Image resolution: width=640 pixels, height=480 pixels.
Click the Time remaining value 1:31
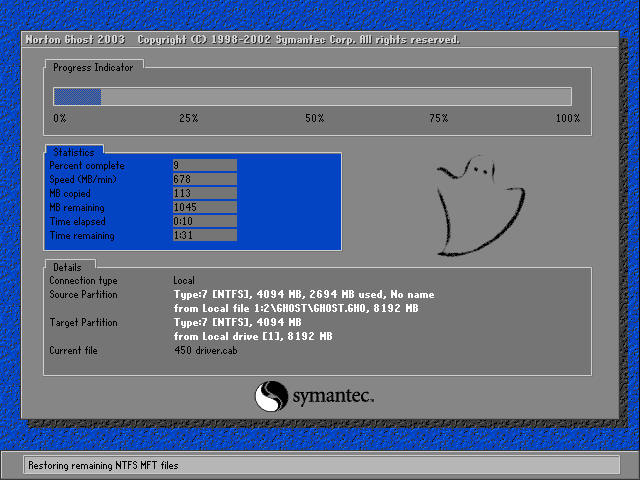pos(204,235)
